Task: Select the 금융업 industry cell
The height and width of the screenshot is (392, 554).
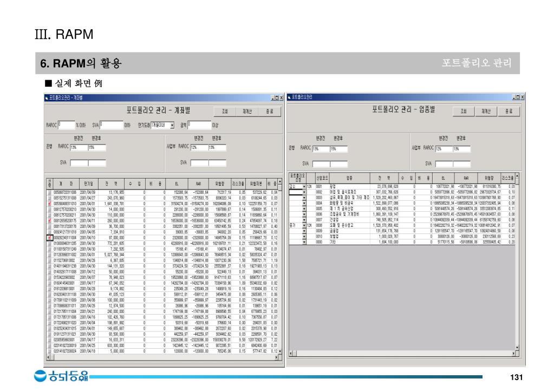Action: pos(349,231)
